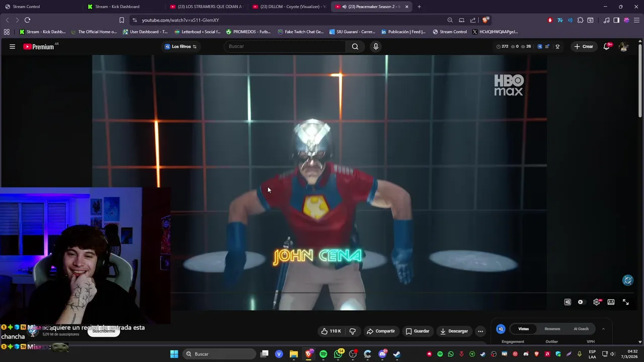
Task: Focus the YouTube Buscar search field
Action: tap(285, 46)
